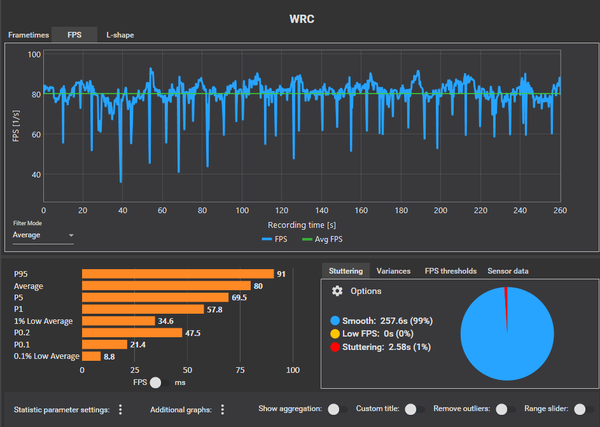Click the P95 value 91
Image resolution: width=600 pixels, height=427 pixels.
(281, 274)
